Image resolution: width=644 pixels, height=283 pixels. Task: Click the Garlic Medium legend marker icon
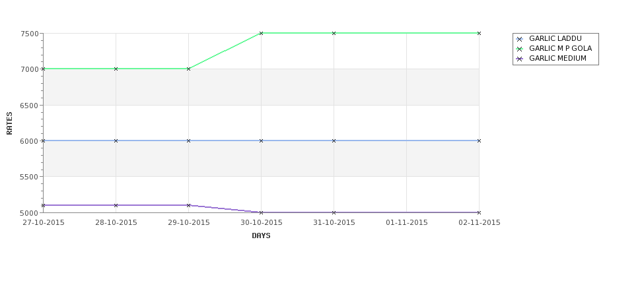pyautogui.click(x=520, y=59)
